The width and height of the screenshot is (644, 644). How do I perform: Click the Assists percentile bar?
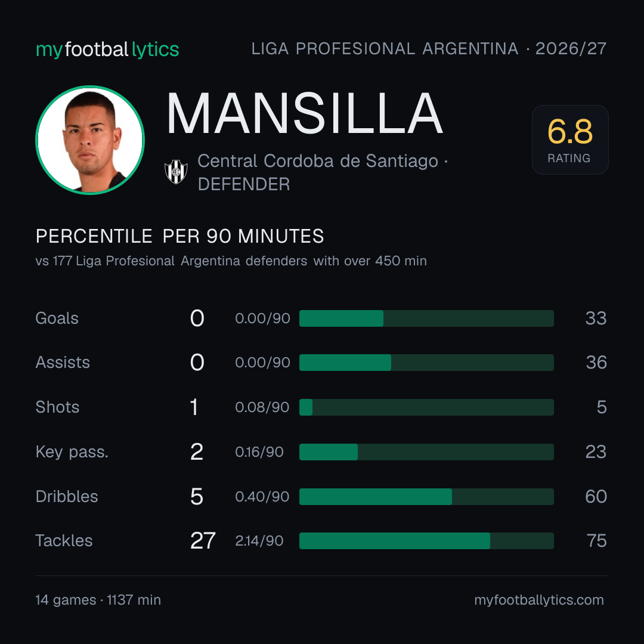(426, 363)
